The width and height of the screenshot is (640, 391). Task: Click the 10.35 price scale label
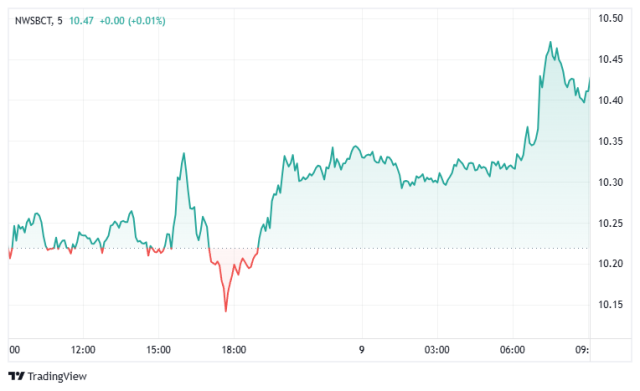(x=611, y=142)
